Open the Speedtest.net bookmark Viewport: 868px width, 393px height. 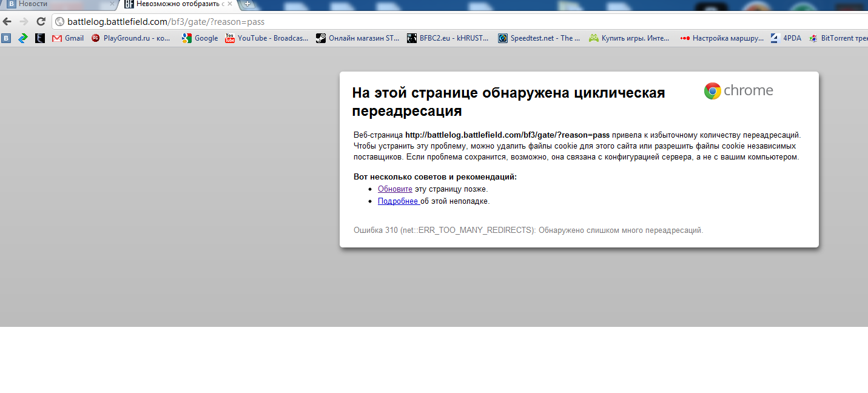pyautogui.click(x=539, y=38)
